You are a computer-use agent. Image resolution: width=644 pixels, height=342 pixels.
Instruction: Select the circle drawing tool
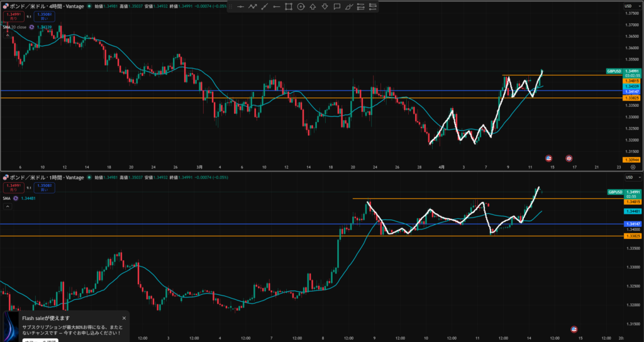pos(301,7)
